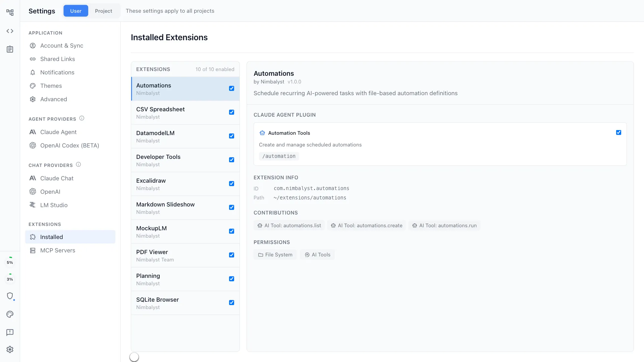The image size is (644, 362).
Task: Uncheck the Automation Tools plugin checkbox
Action: point(619,132)
